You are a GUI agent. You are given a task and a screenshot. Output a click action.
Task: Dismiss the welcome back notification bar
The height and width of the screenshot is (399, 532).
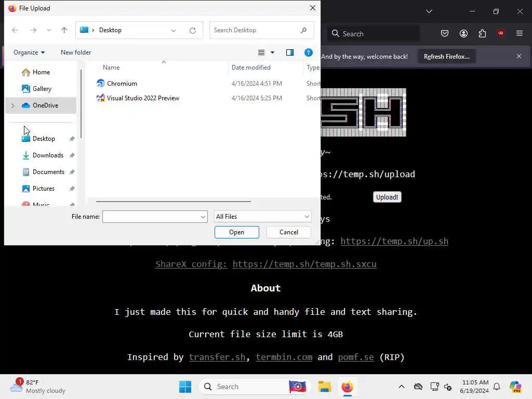(519, 56)
